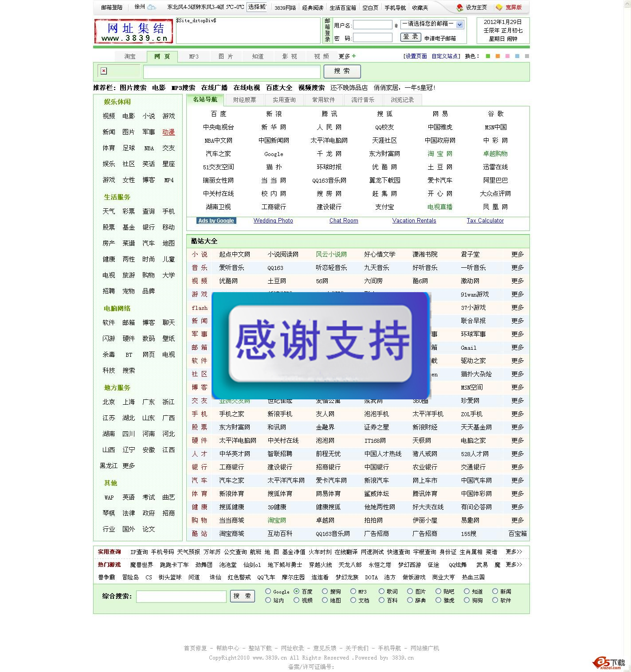Pick the pink theme color swatch
This screenshot has height=672, width=631.
[x=508, y=56]
